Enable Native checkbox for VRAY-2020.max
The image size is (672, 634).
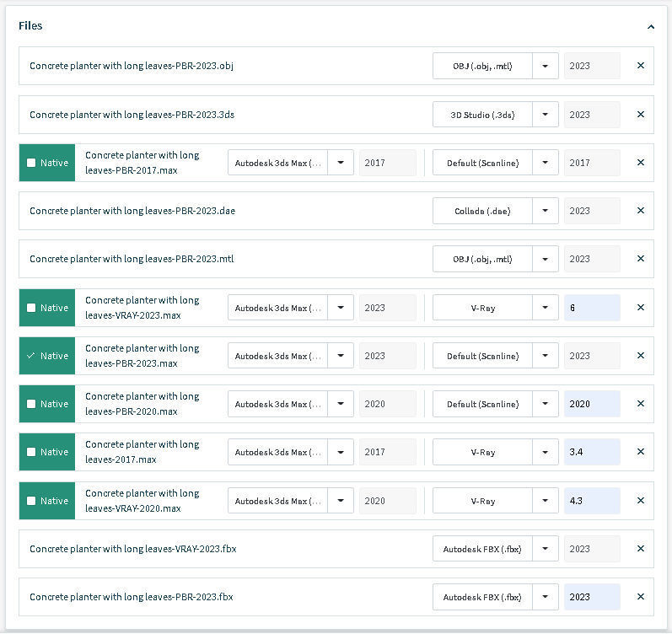click(x=31, y=501)
